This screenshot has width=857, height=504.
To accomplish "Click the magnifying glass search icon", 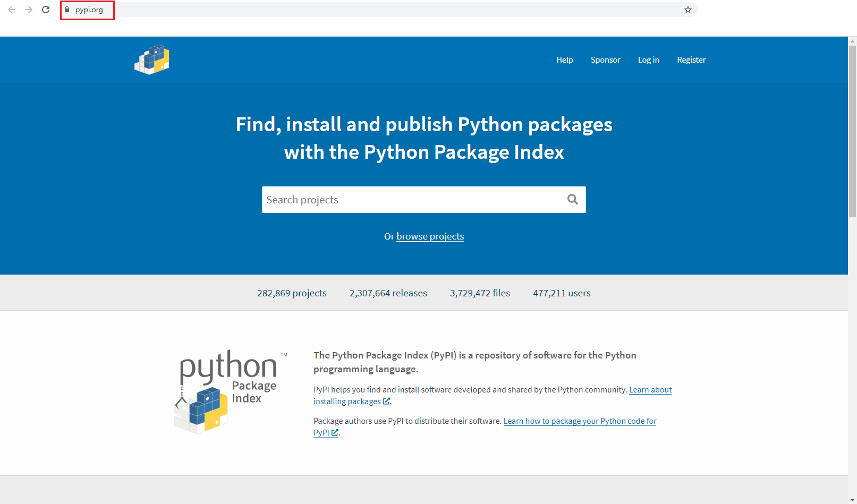I will (x=573, y=199).
